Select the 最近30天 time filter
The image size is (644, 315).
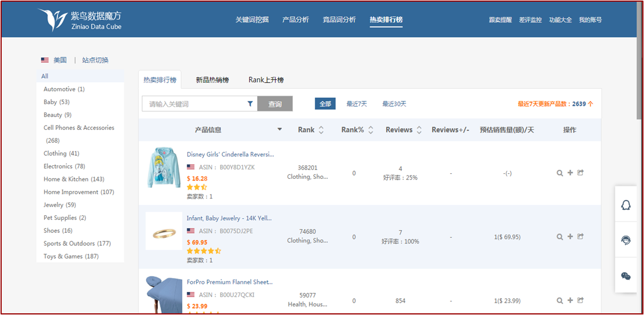click(x=394, y=104)
